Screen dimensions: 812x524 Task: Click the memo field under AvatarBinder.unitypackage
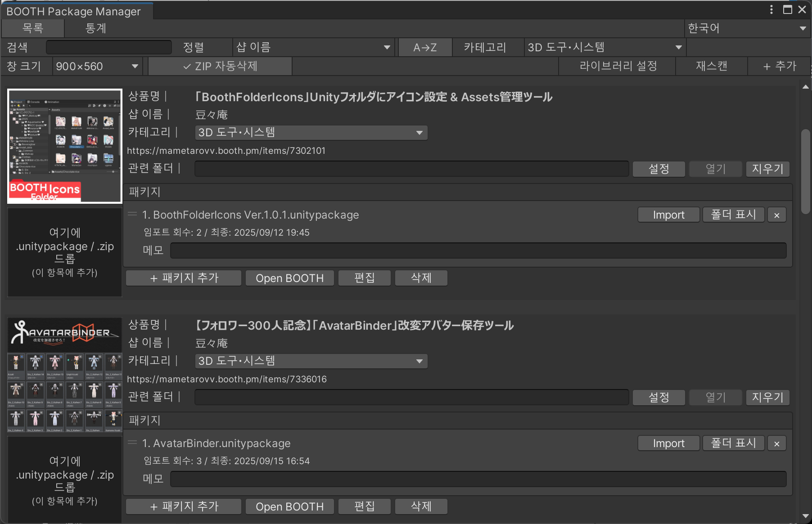pyautogui.click(x=478, y=479)
